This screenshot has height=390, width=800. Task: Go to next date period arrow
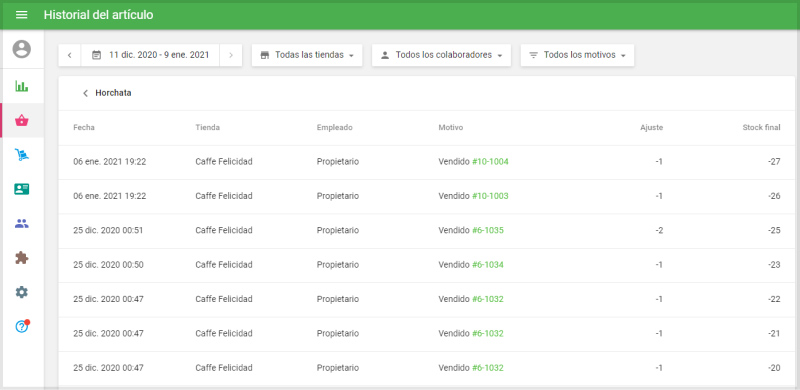tap(231, 55)
